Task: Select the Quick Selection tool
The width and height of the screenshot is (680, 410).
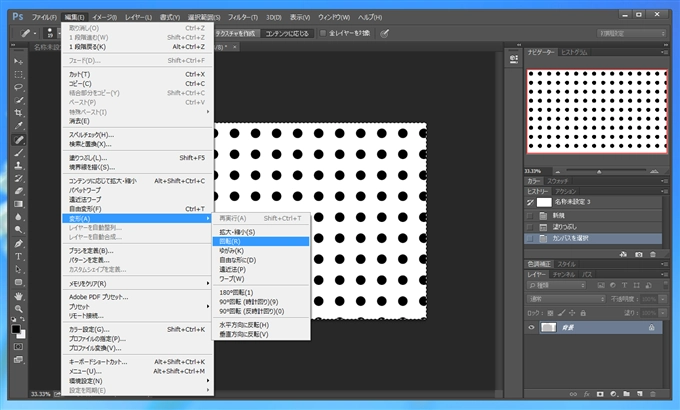Action: (x=18, y=100)
